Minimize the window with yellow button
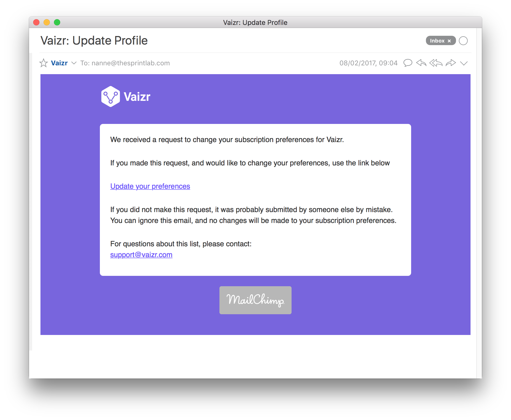The height and width of the screenshot is (420, 511). click(47, 22)
